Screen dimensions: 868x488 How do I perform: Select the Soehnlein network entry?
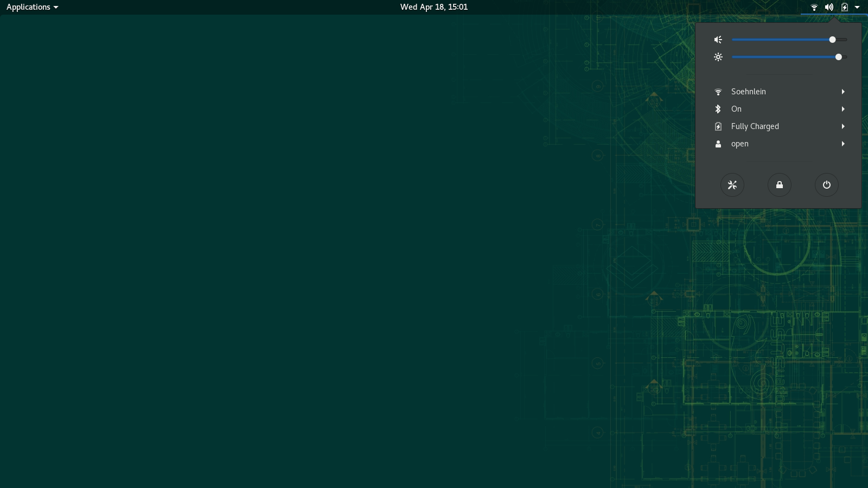(x=748, y=92)
